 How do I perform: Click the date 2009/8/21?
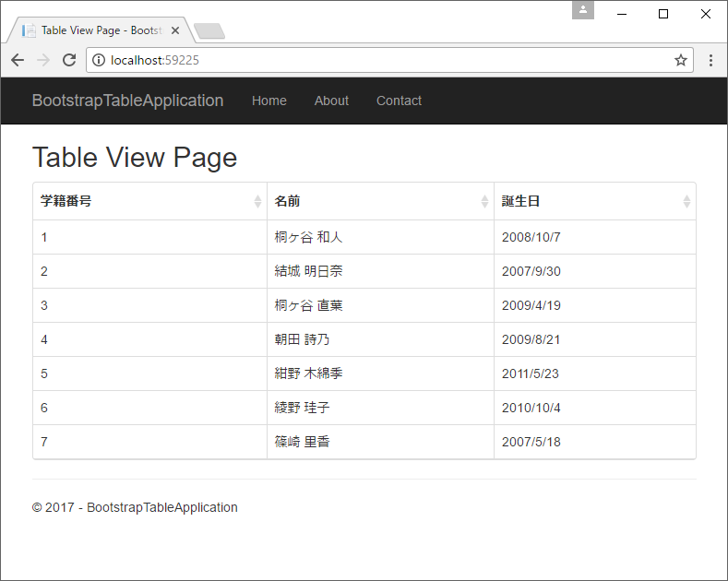(531, 339)
